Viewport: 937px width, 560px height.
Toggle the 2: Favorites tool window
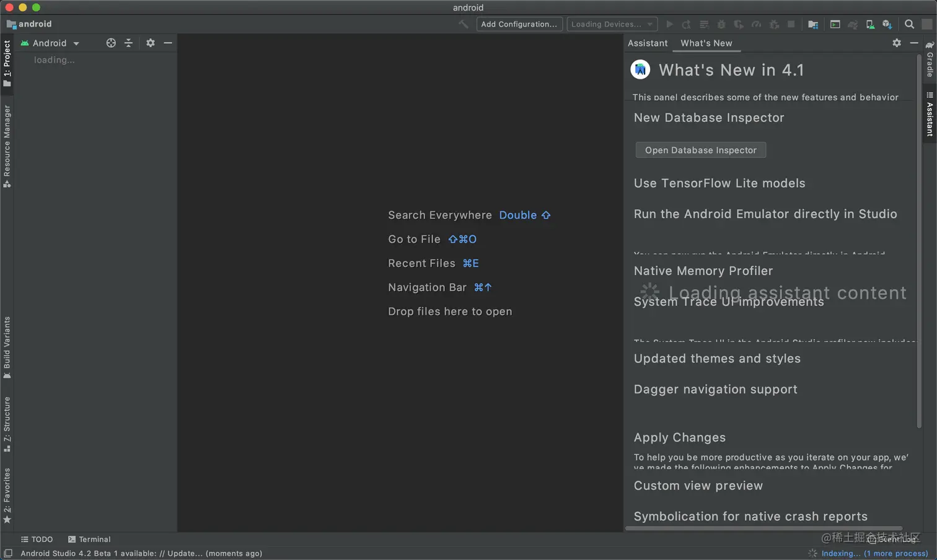(7, 495)
